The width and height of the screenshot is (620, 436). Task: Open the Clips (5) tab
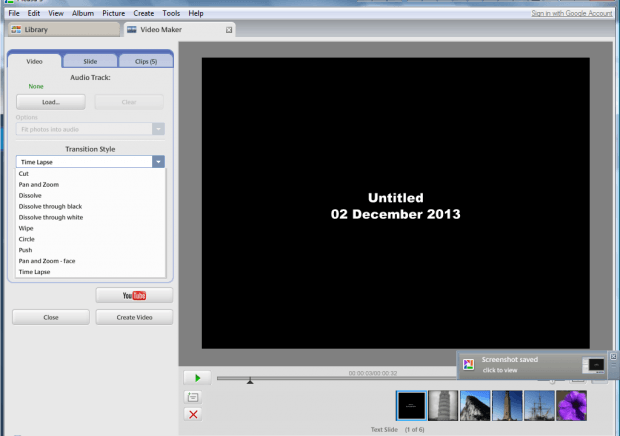pyautogui.click(x=146, y=62)
